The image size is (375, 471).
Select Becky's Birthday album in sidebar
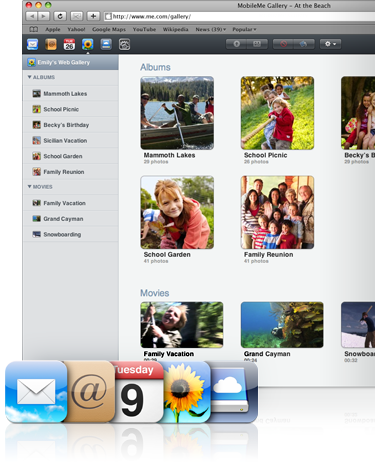tap(70, 125)
